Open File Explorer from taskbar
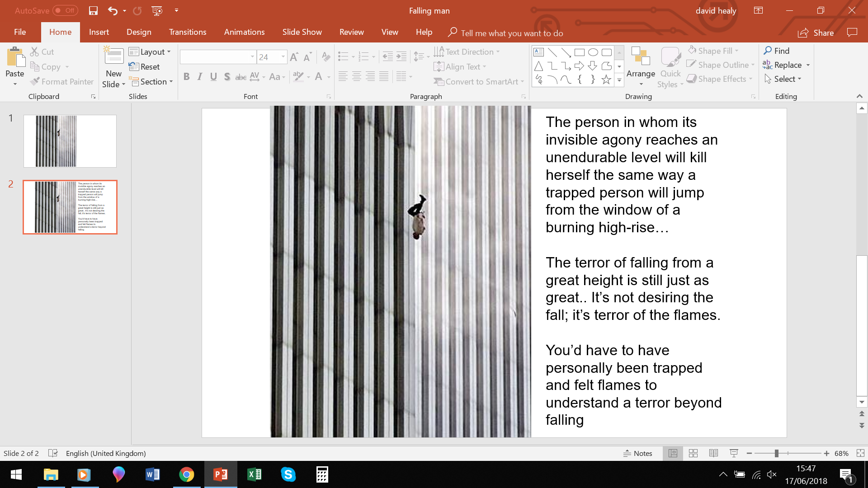868x488 pixels. [x=51, y=474]
